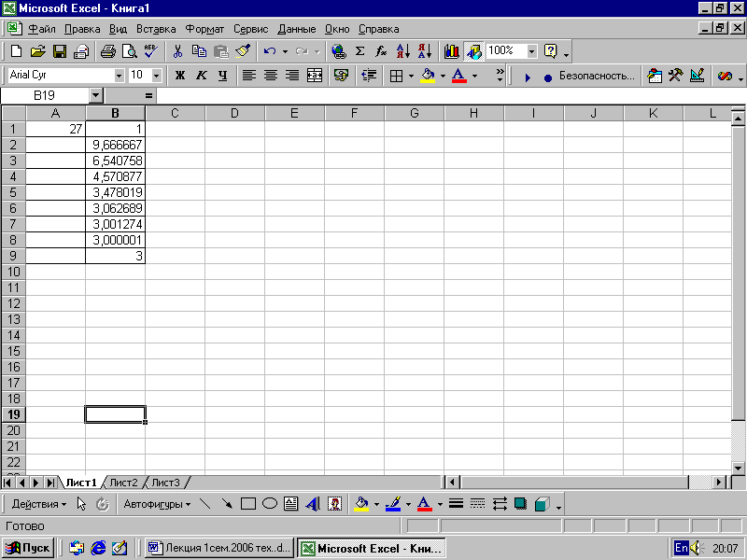
Task: Click the Безопасность... button
Action: (x=597, y=76)
